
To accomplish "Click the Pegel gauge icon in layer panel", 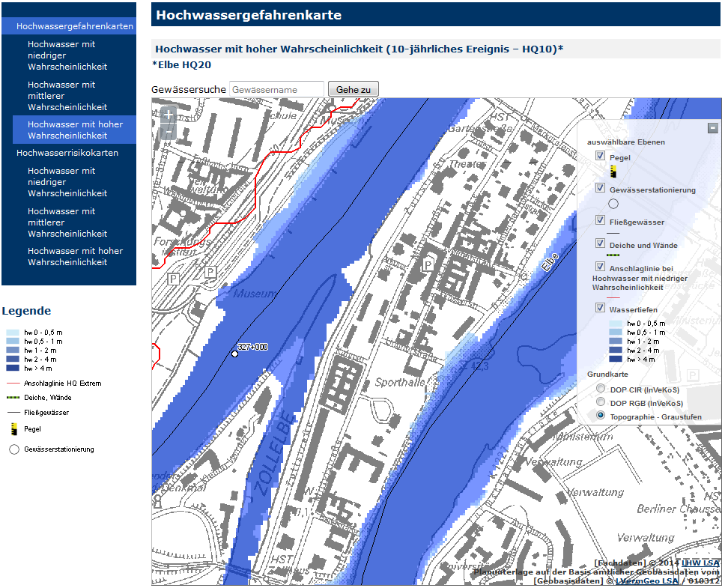I will pos(613,172).
